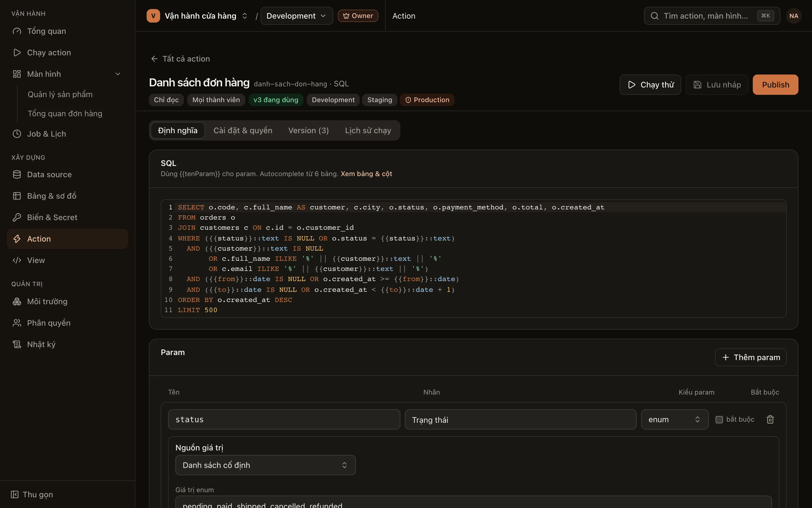Image resolution: width=812 pixels, height=508 pixels.
Task: Open the Vận hành cửa hàng workspace switcher
Action: click(x=198, y=16)
